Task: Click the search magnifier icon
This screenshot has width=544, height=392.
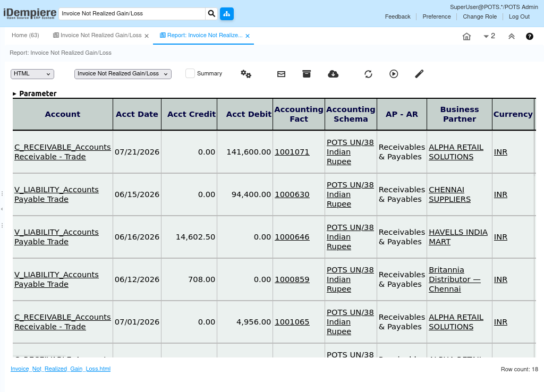Action: coord(211,13)
